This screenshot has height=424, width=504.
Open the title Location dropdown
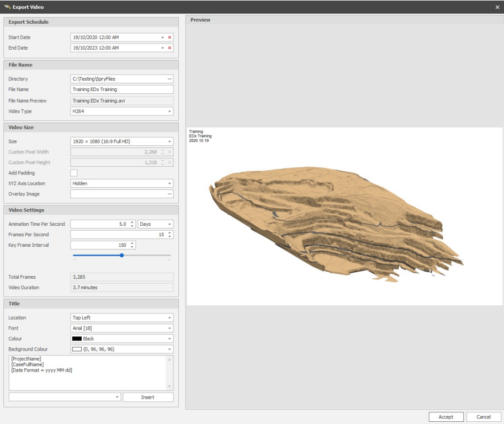coord(168,317)
